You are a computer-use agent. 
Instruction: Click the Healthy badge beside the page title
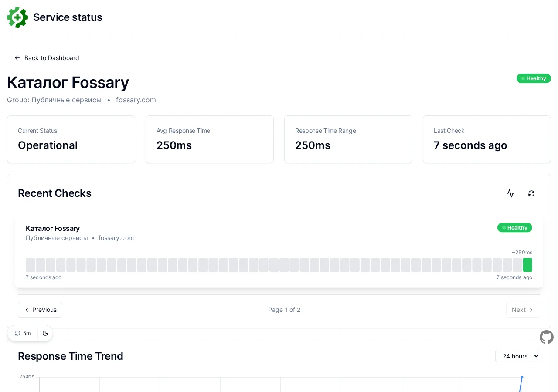pyautogui.click(x=534, y=78)
